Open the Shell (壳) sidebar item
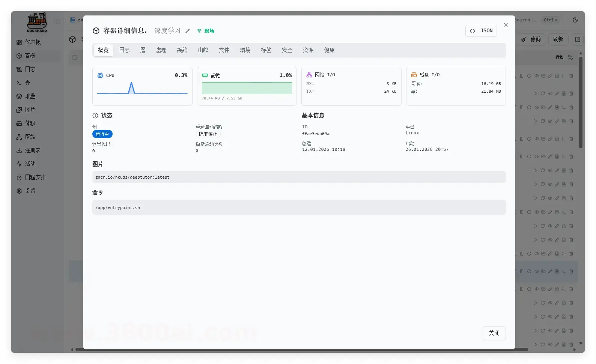This screenshot has height=364, width=596. coord(27,83)
